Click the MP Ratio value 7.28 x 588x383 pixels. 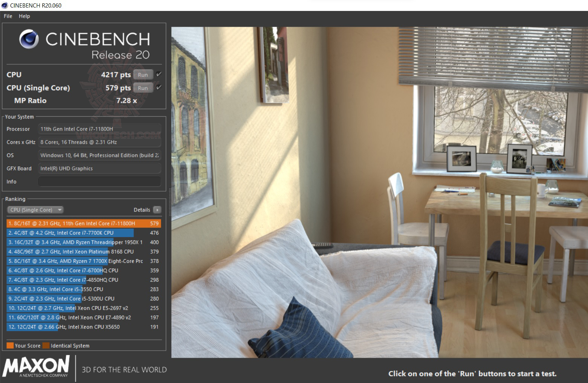(127, 100)
